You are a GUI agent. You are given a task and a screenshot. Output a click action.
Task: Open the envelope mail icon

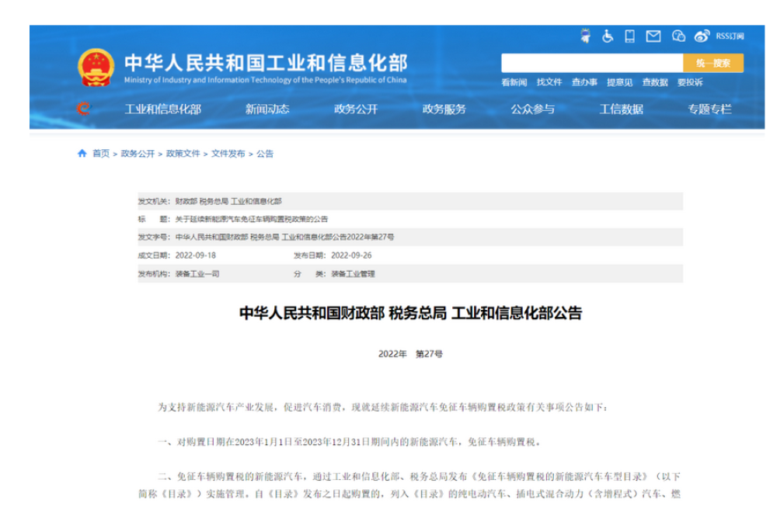653,37
